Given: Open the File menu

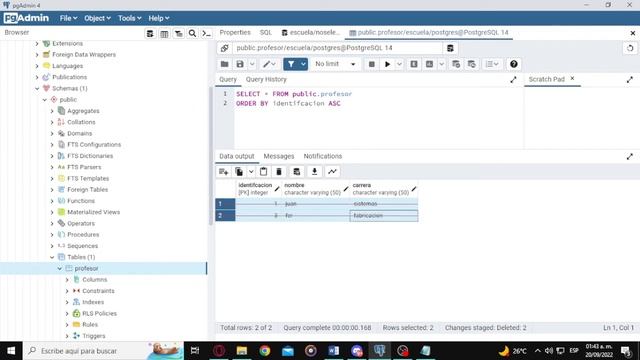Looking at the screenshot, I should 68,18.
